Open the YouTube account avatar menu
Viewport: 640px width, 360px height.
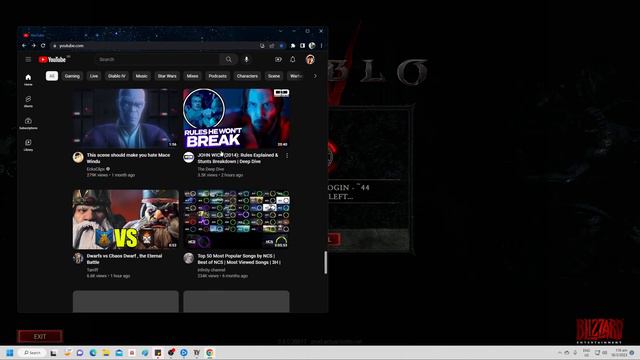point(310,60)
